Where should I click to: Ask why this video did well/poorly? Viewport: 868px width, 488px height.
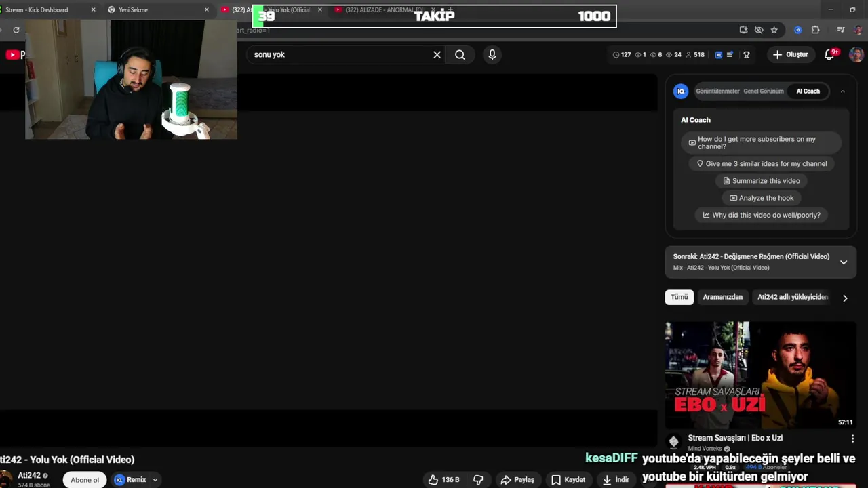(x=761, y=215)
